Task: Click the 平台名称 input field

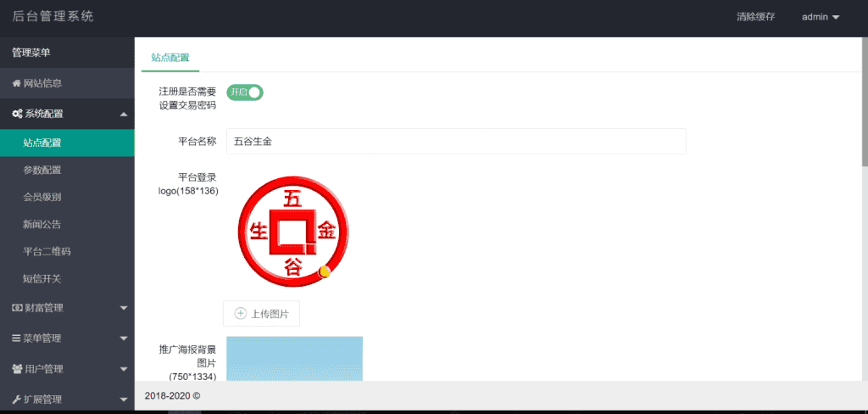Action: coord(456,142)
